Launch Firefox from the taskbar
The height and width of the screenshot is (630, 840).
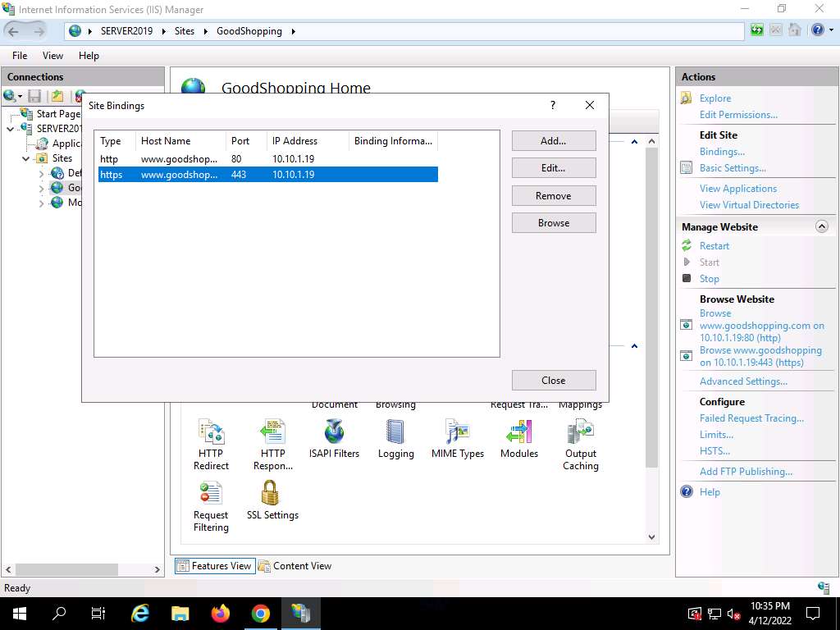point(220,614)
